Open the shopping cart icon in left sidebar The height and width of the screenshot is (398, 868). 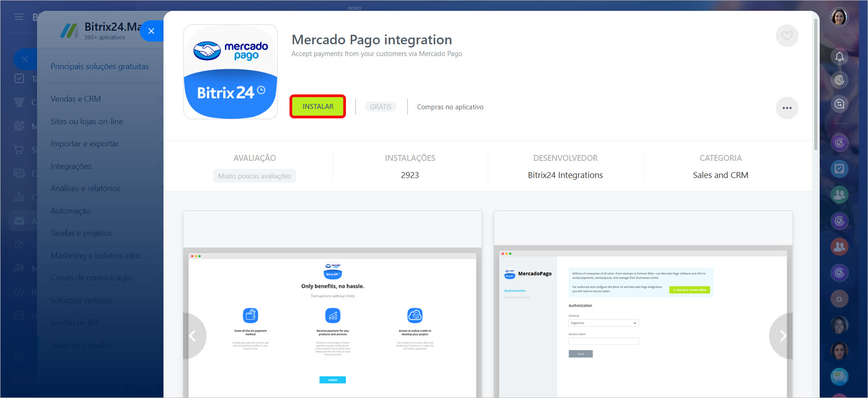tap(19, 150)
